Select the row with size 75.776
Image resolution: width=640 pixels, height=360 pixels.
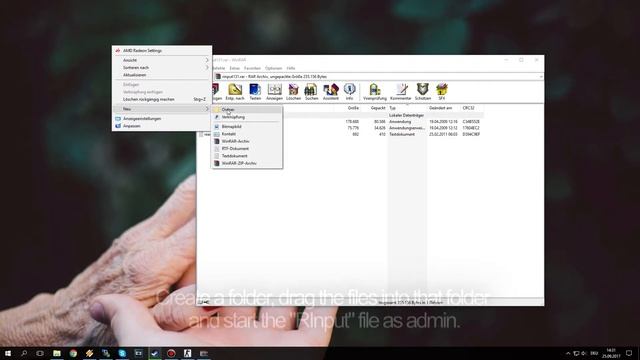click(341, 128)
